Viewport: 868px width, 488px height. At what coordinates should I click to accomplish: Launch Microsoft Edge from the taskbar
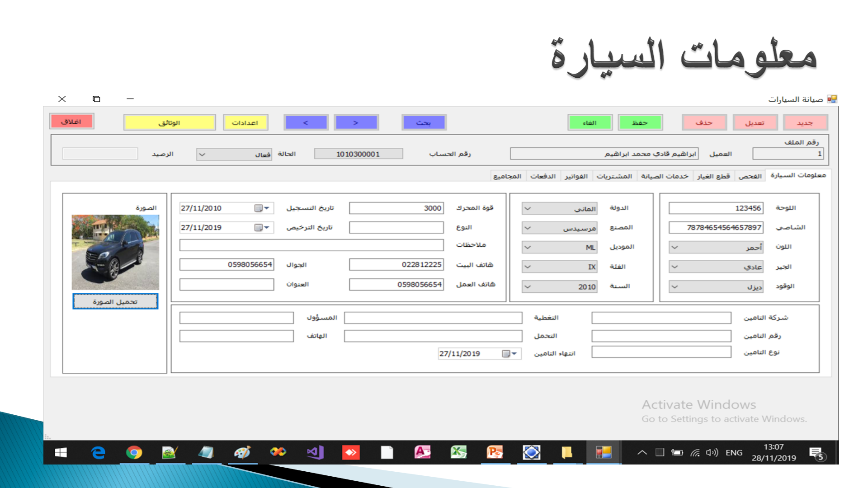point(98,452)
